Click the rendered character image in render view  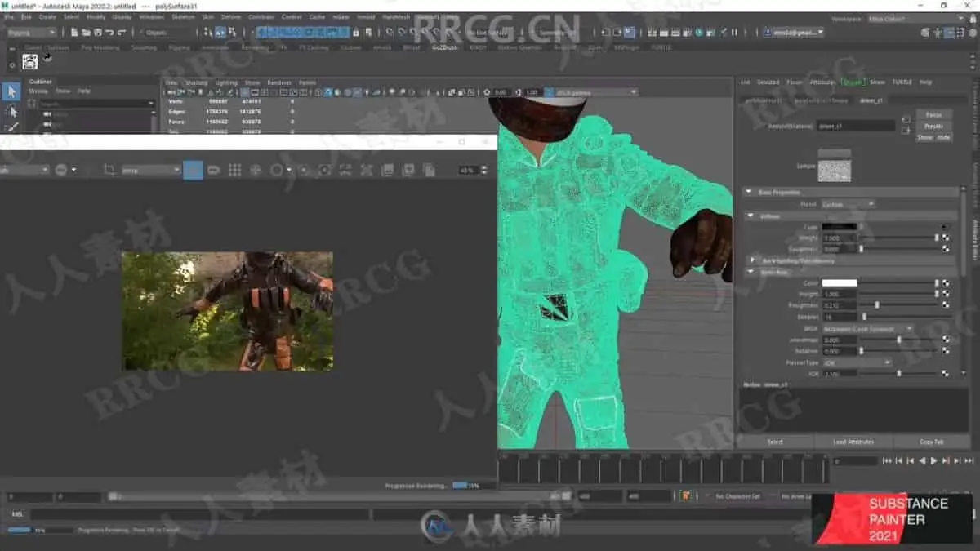[228, 311]
